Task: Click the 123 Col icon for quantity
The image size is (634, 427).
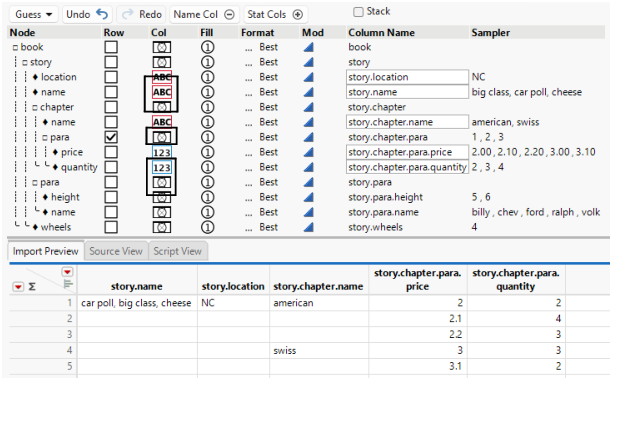Action: point(162,167)
